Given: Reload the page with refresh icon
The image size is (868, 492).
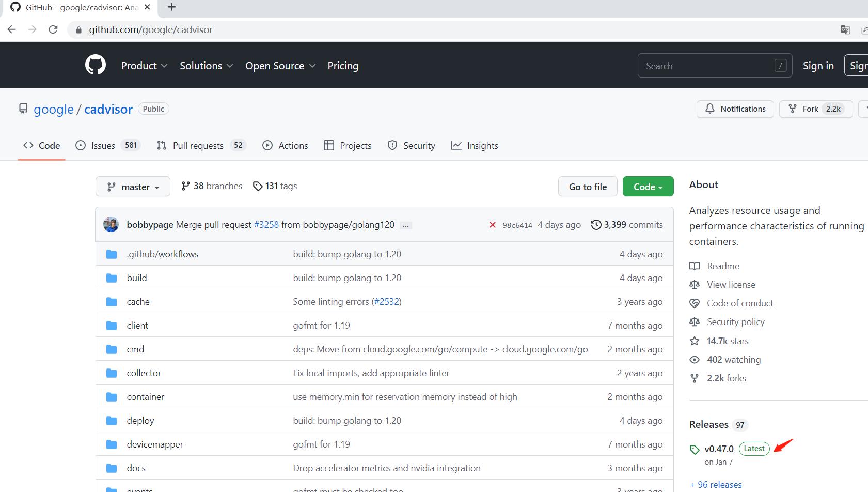Looking at the screenshot, I should pos(53,29).
